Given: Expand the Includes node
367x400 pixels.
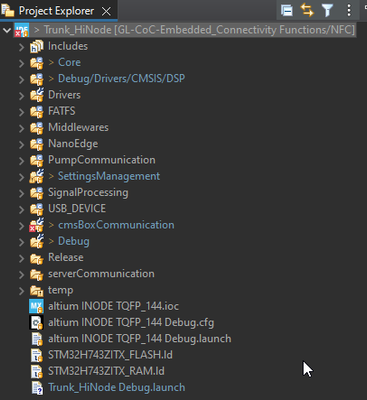Looking at the screenshot, I should click(22, 47).
